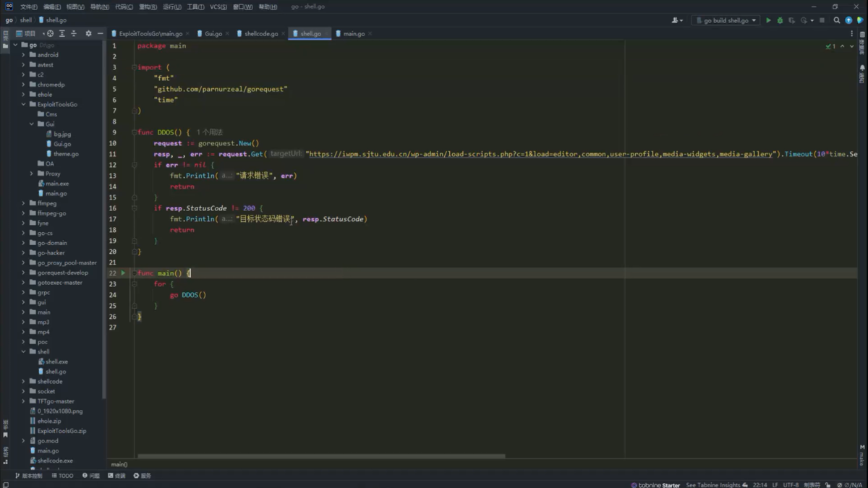This screenshot has width=868, height=488.
Task: Expand the Proxy folder
Action: [32, 174]
